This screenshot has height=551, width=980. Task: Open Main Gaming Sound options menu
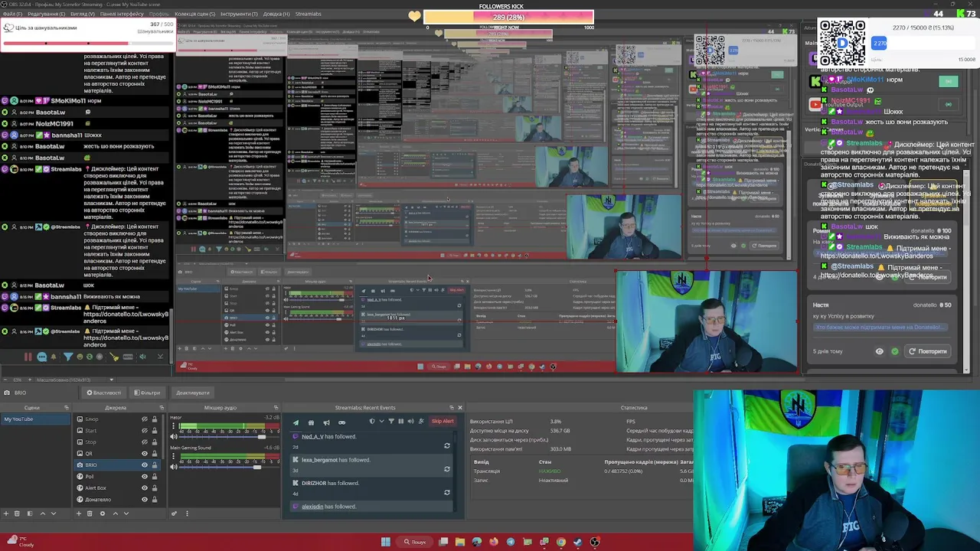pos(173,456)
